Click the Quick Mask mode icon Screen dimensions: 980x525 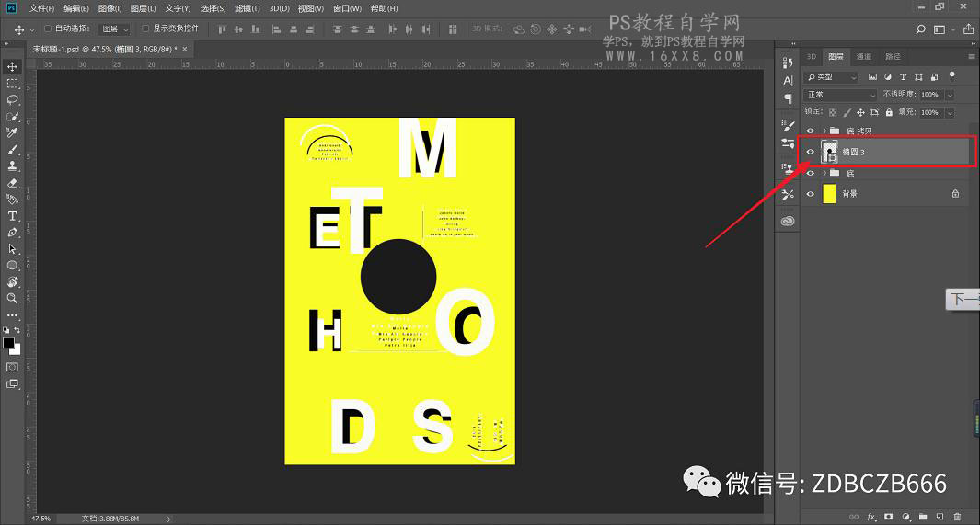12,367
